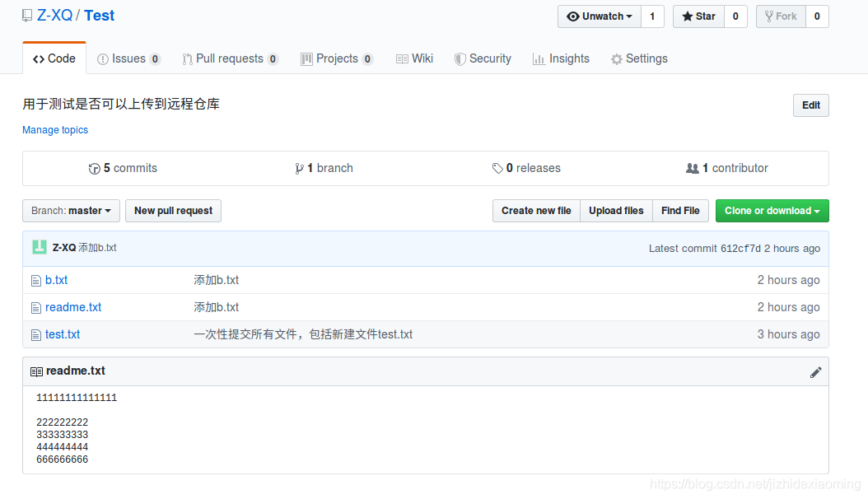868x499 pixels.
Task: Click the Find File button
Action: (680, 211)
